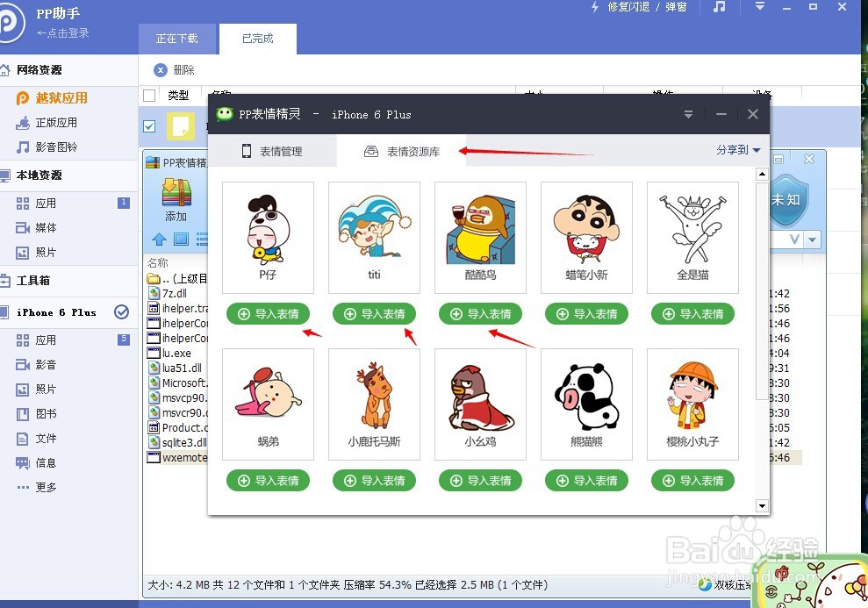Import the 熊猫熊 emoticon pack
Image resolution: width=868 pixels, height=608 pixels.
pyautogui.click(x=587, y=481)
